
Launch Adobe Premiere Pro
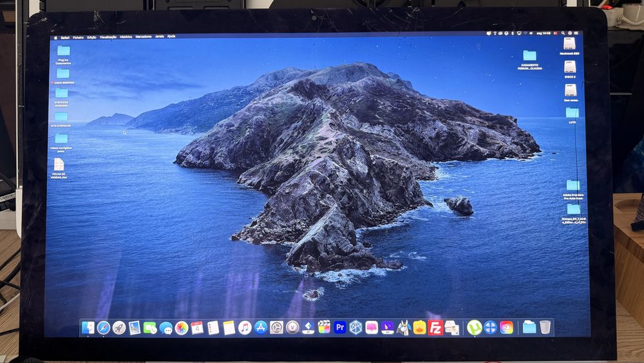(339, 328)
